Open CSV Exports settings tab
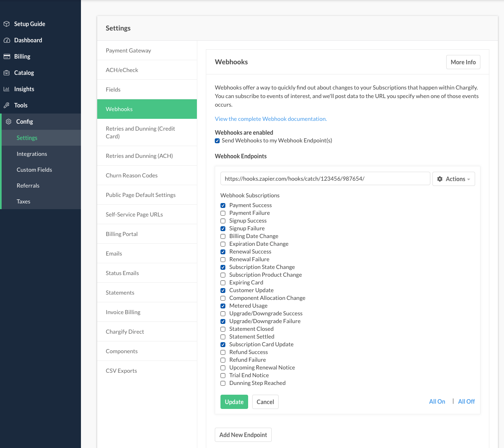504x448 pixels. pos(147,371)
